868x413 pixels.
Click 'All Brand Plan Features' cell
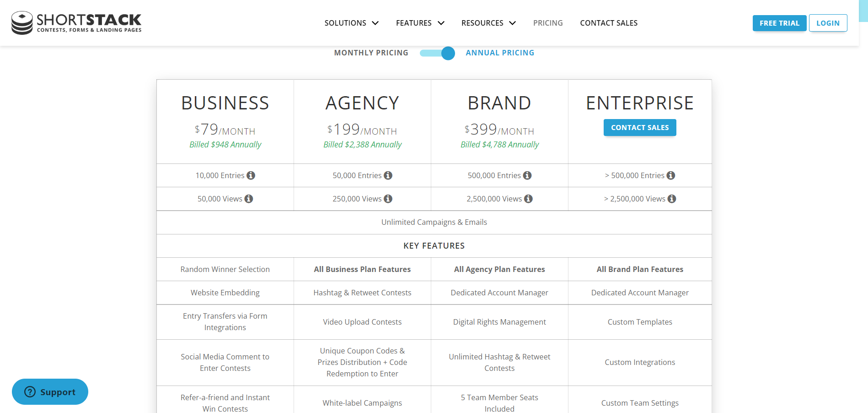coord(640,269)
